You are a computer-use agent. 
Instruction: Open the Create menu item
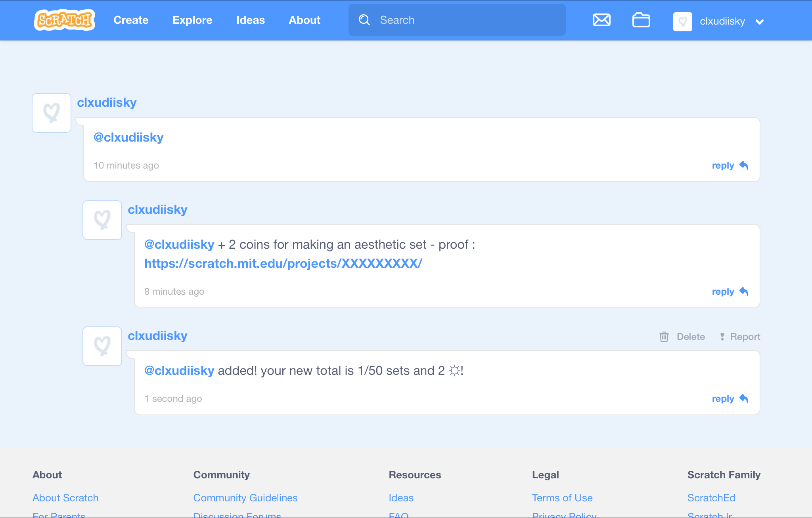click(131, 20)
